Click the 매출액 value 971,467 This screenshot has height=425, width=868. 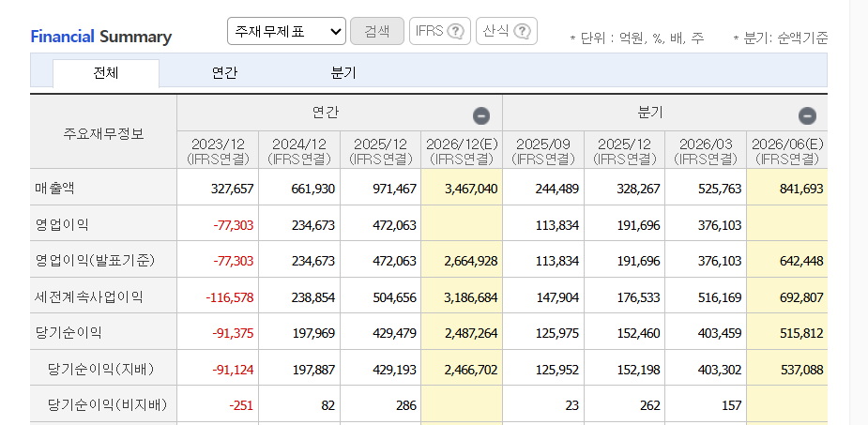pyautogui.click(x=395, y=189)
